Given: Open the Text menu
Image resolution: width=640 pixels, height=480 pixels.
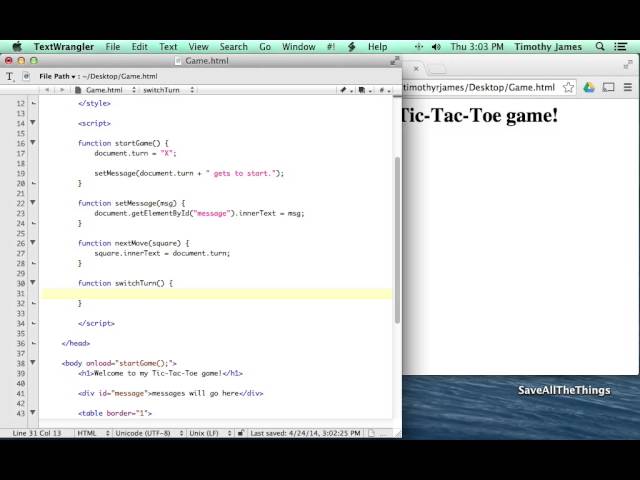Looking at the screenshot, I should click(168, 47).
